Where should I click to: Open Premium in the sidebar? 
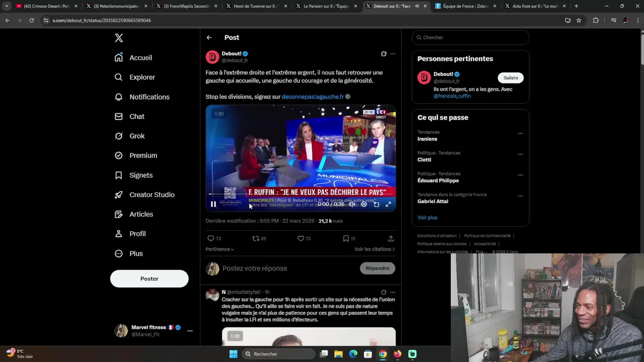pyautogui.click(x=136, y=156)
